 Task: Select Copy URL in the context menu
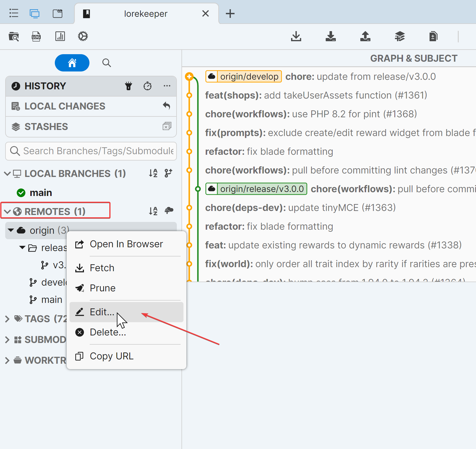[x=112, y=356]
